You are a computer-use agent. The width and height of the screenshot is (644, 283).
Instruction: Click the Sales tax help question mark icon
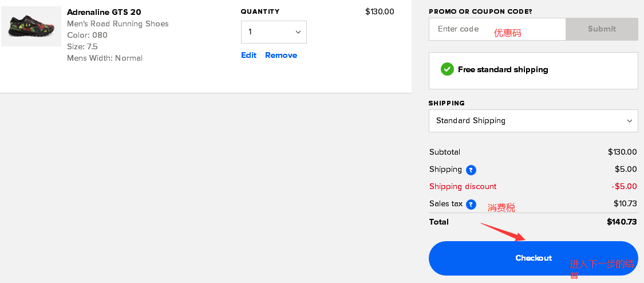click(471, 204)
